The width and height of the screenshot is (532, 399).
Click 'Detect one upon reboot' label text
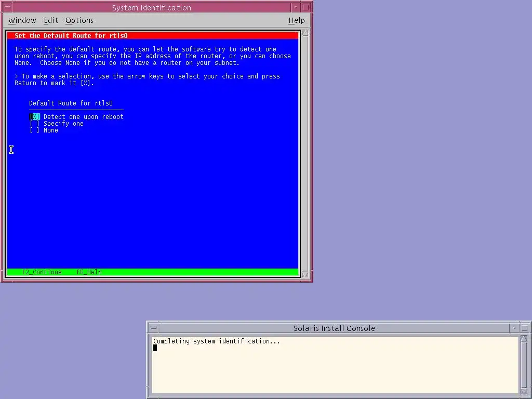pos(84,117)
